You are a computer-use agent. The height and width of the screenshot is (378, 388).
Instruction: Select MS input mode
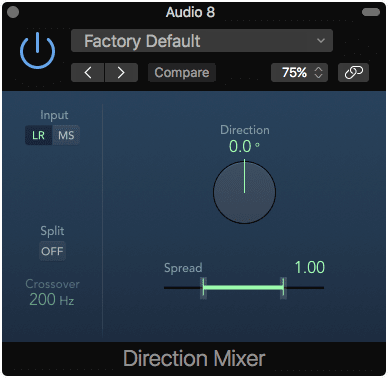(x=66, y=135)
